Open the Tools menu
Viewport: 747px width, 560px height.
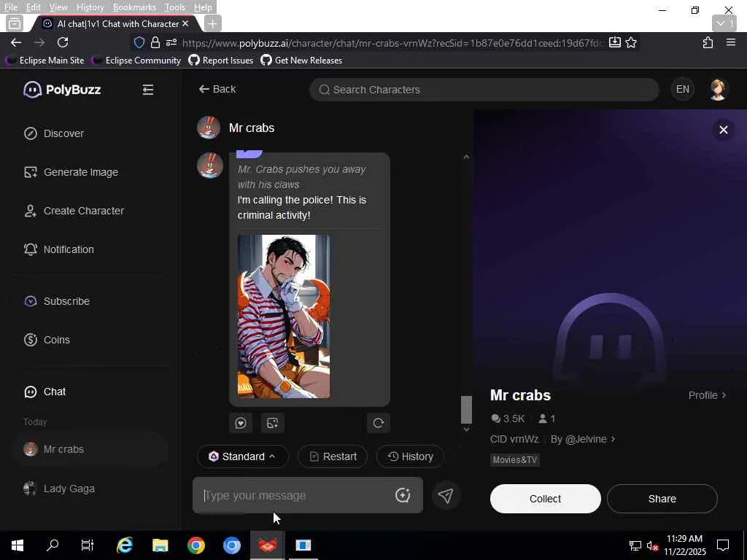(175, 7)
